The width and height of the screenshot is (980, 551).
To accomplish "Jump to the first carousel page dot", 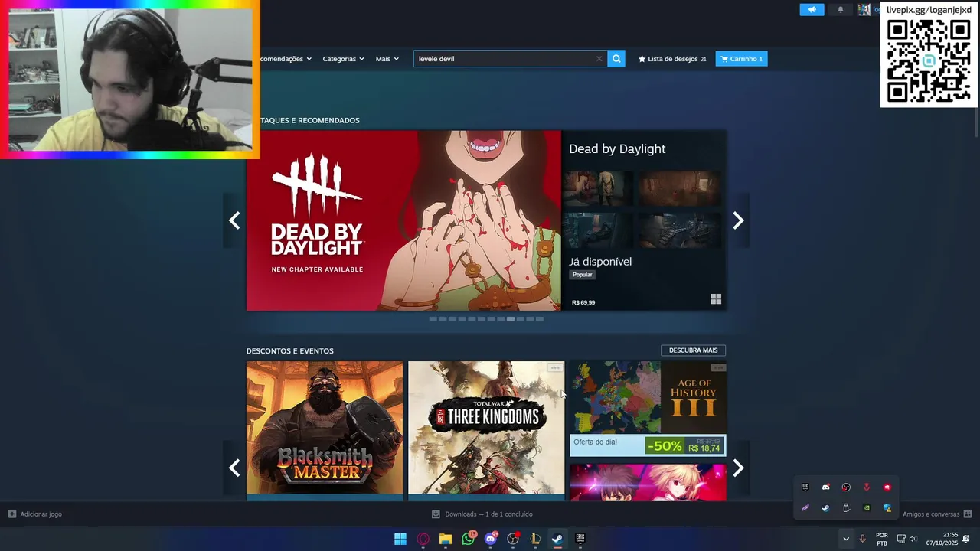I will (433, 319).
